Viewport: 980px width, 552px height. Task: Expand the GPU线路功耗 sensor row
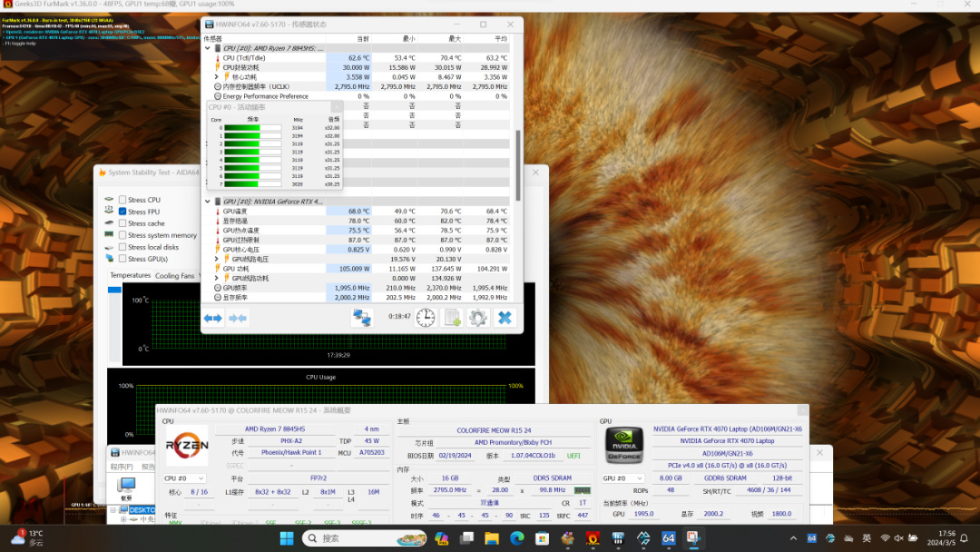click(216, 278)
